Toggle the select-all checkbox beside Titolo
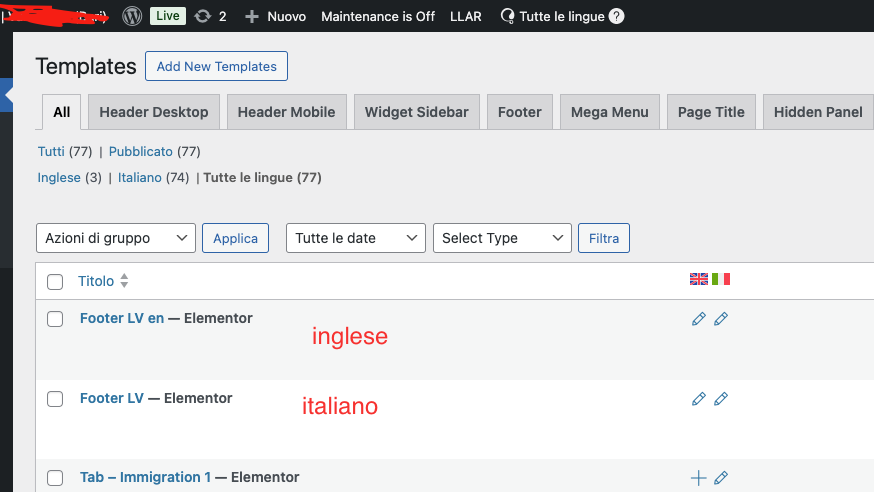The height and width of the screenshot is (492, 874). pos(56,282)
